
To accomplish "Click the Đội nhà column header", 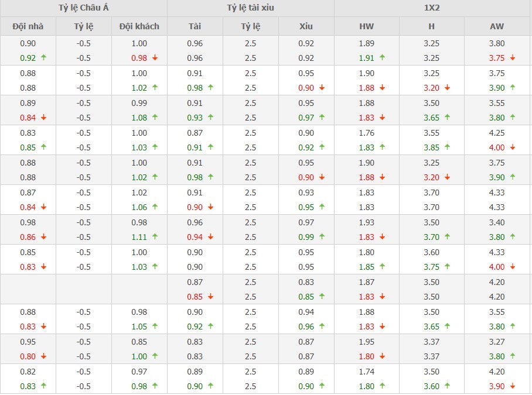I will click(x=28, y=26).
